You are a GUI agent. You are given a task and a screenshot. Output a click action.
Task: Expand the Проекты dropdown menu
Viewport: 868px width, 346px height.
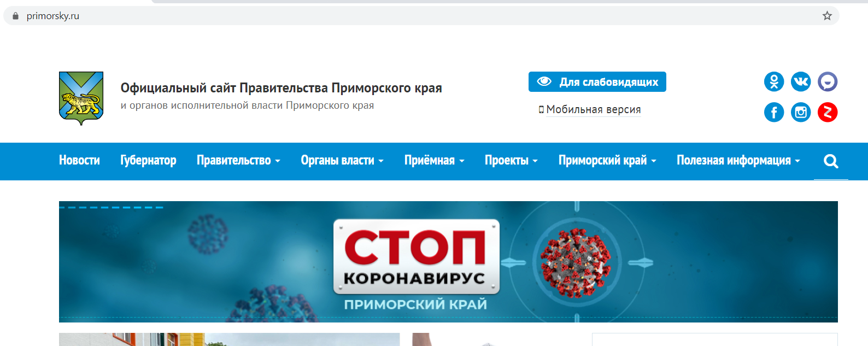click(511, 161)
